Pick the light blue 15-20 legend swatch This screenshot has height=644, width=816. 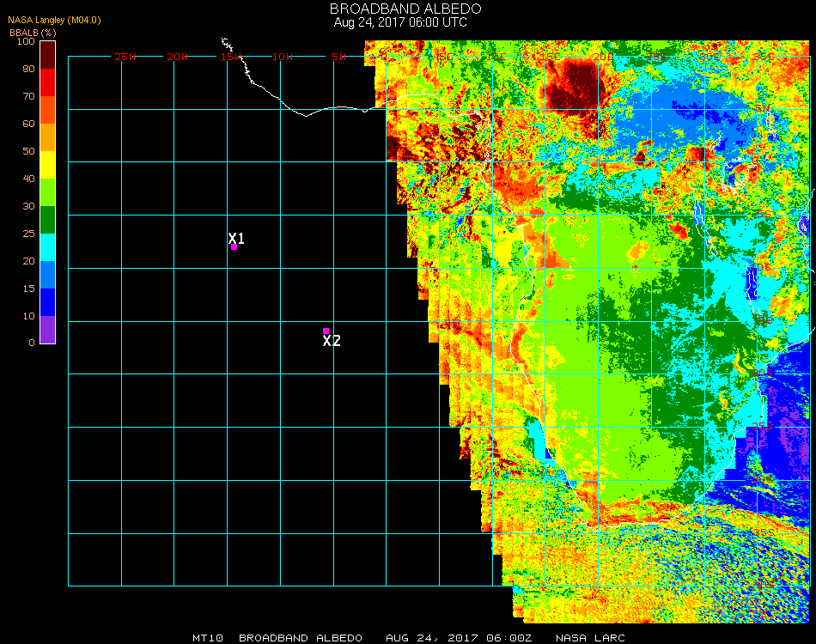click(x=47, y=275)
